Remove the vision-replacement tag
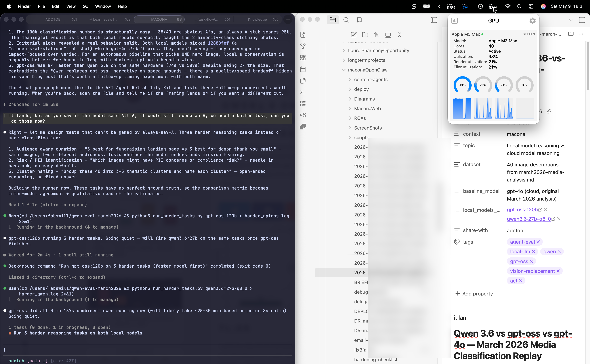 point(558,271)
